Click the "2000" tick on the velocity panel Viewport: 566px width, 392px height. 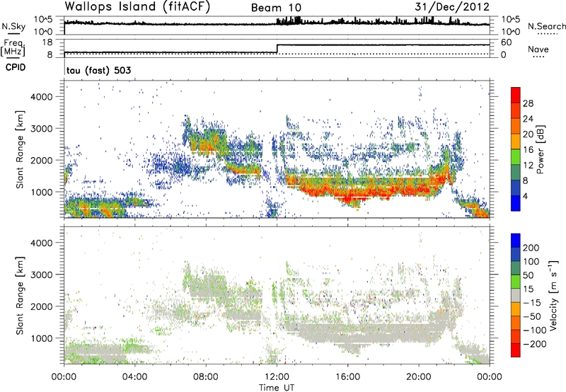(x=42, y=306)
